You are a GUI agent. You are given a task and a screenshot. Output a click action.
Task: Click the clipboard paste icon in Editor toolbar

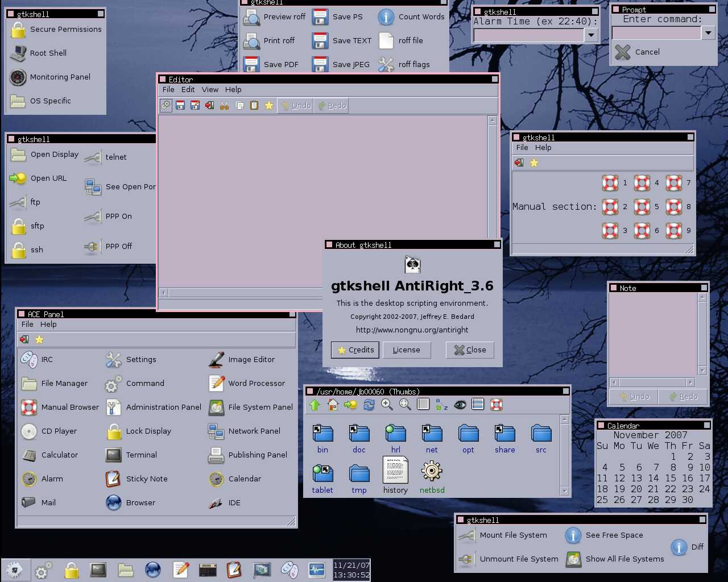point(254,106)
